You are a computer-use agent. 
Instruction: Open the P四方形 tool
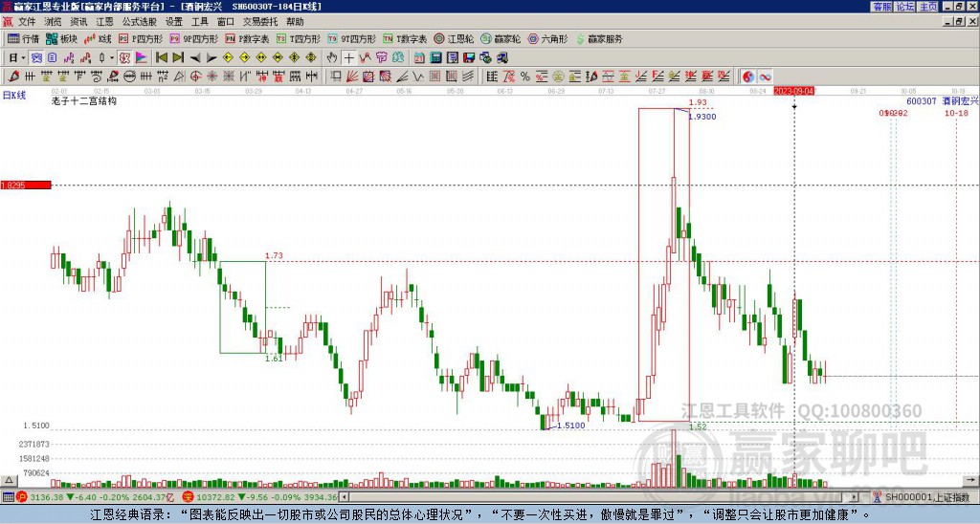(x=141, y=38)
